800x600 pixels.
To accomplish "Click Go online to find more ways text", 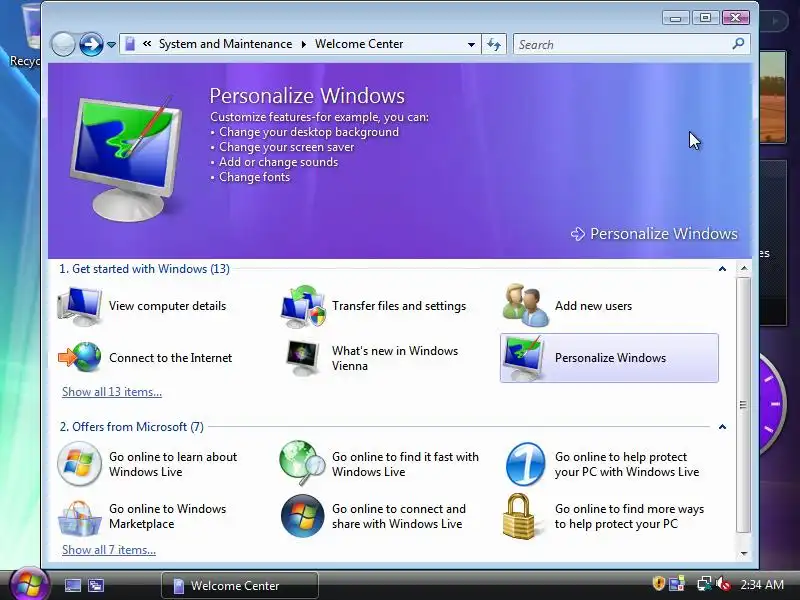I will (629, 516).
